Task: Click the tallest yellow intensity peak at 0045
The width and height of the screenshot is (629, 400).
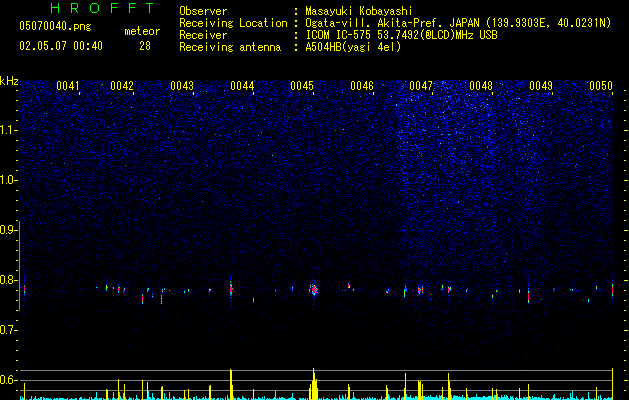Action: (x=314, y=384)
